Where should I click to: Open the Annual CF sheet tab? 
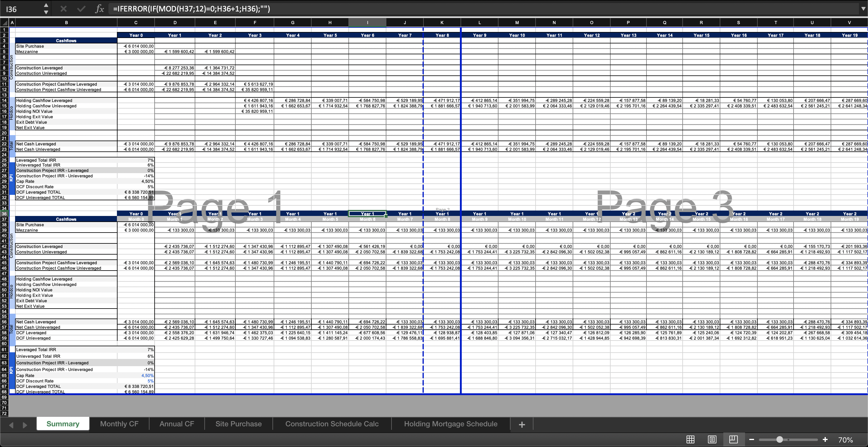(x=177, y=424)
